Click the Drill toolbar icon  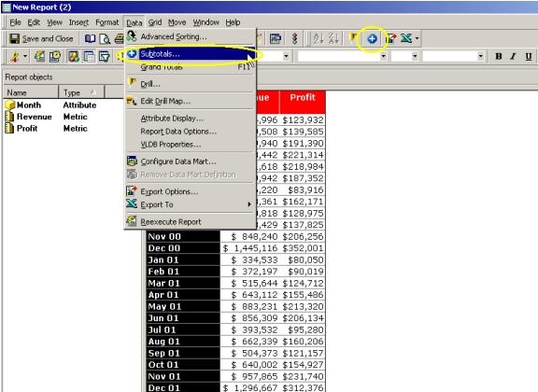(352, 37)
